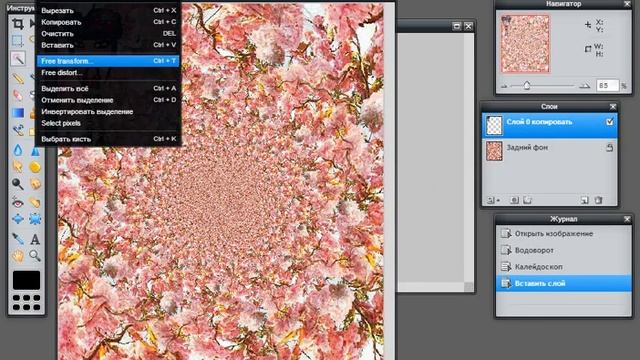Select Калейдоскоп history entry
Image resolution: width=640 pixels, height=360 pixels.
[564, 267]
